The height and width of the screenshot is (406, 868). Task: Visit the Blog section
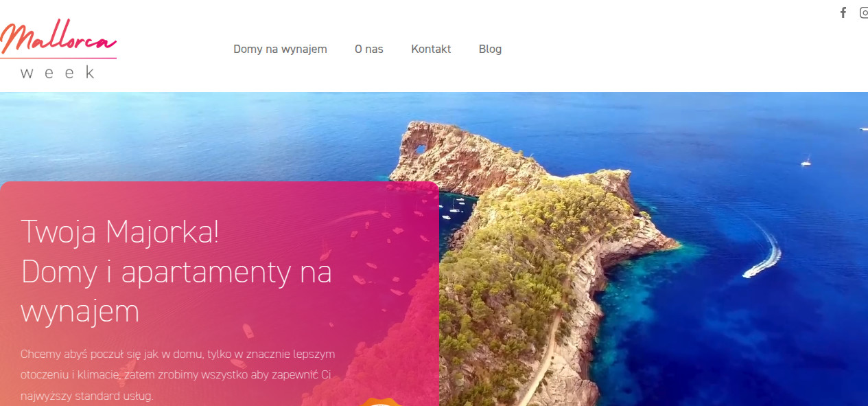pos(490,49)
